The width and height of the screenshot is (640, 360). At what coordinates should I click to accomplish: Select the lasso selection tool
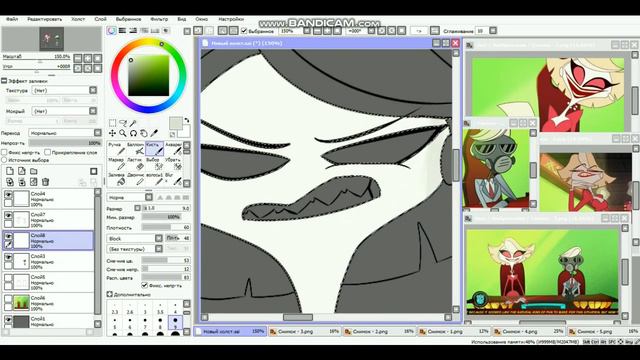(122, 123)
